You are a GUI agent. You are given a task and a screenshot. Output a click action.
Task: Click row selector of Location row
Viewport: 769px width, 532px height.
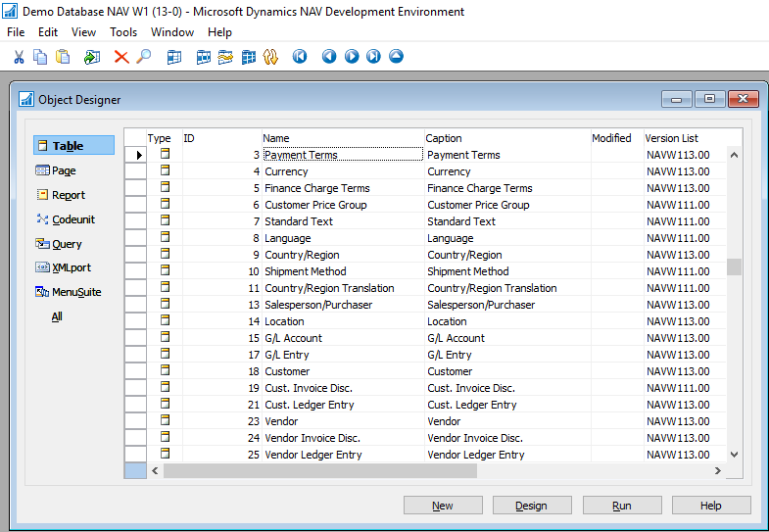[135, 321]
